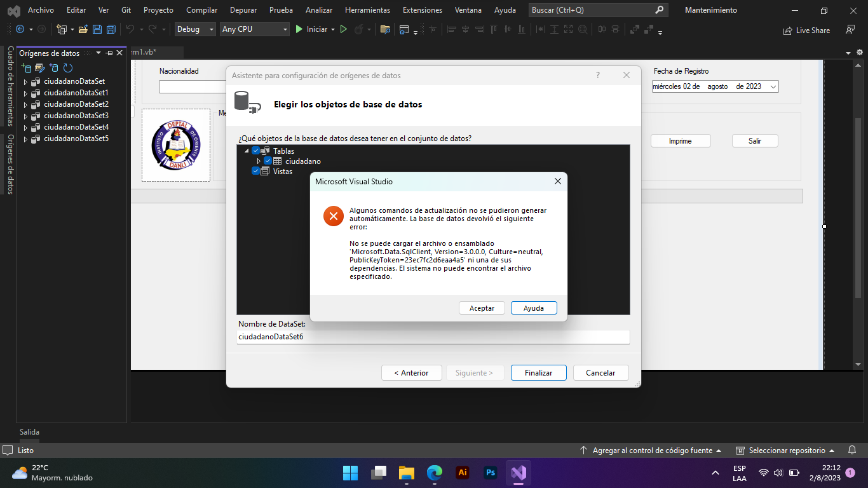Open Seleccionar repositorio dropdown
Image resolution: width=868 pixels, height=488 pixels.
coord(785,451)
